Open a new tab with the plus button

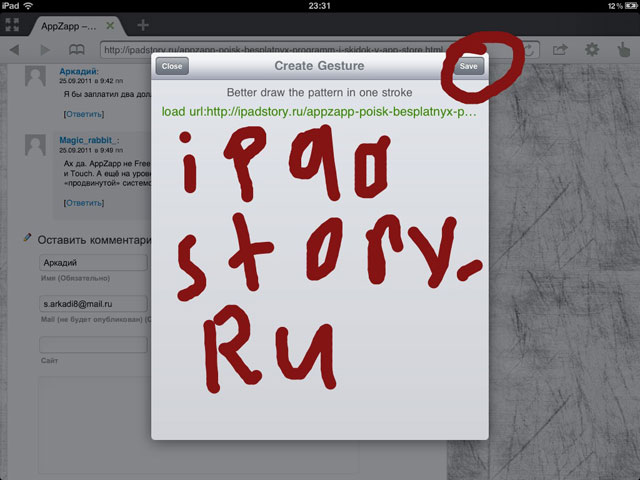coord(142,24)
